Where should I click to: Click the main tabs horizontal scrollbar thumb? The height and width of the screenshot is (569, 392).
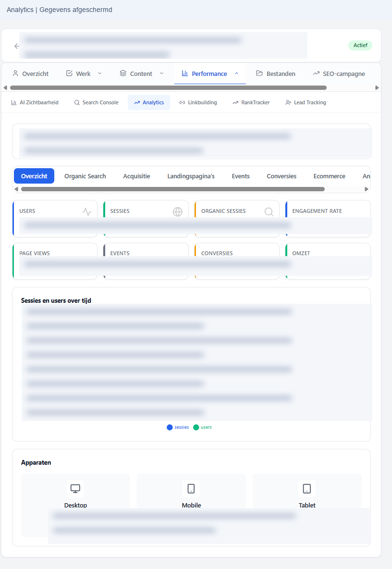tap(168, 88)
